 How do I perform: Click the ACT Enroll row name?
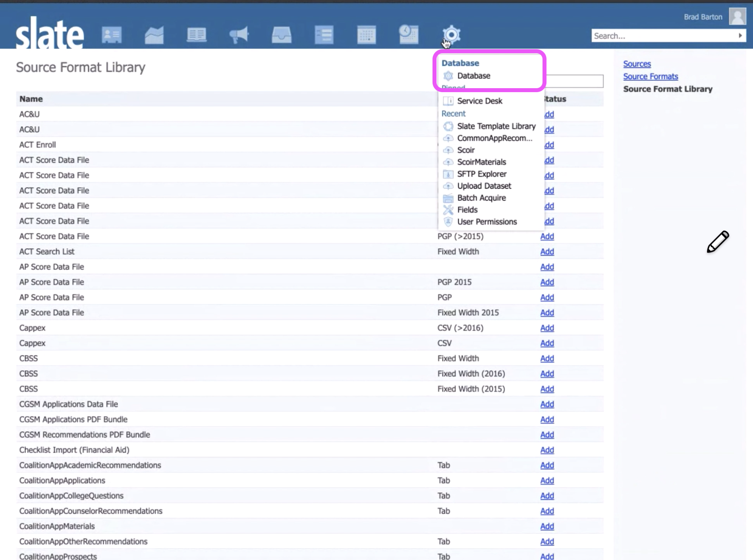click(37, 145)
